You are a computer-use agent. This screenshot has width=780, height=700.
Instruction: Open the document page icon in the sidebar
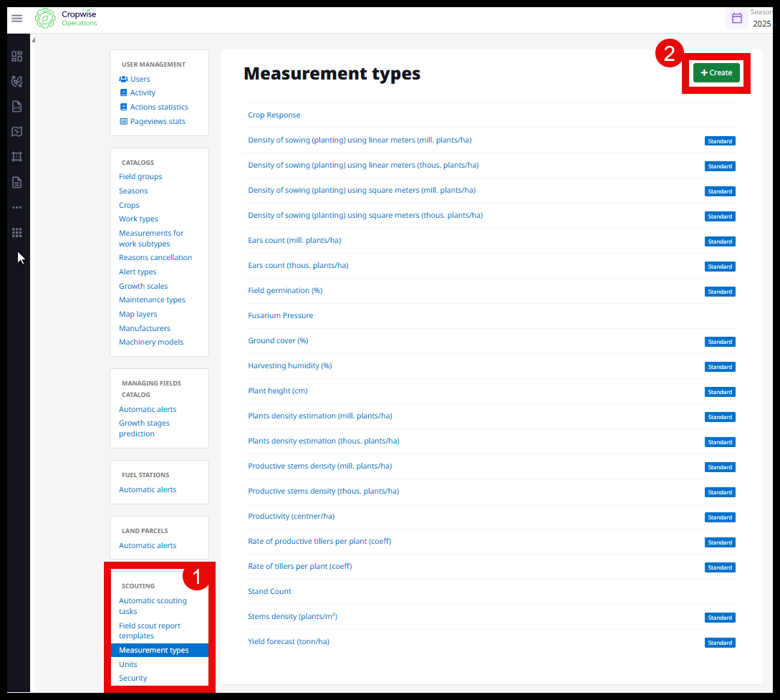pos(16,182)
